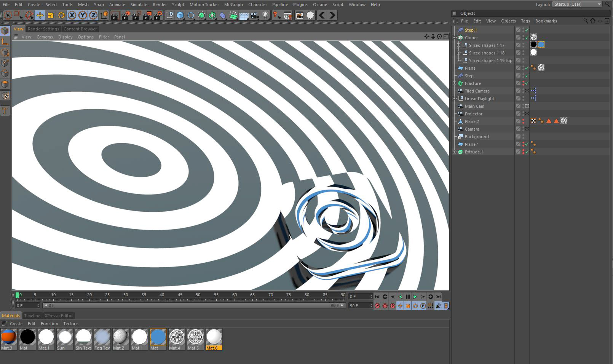Activate the Scale tool in top toolbar
Screen dimensions: 613x364
click(51, 15)
